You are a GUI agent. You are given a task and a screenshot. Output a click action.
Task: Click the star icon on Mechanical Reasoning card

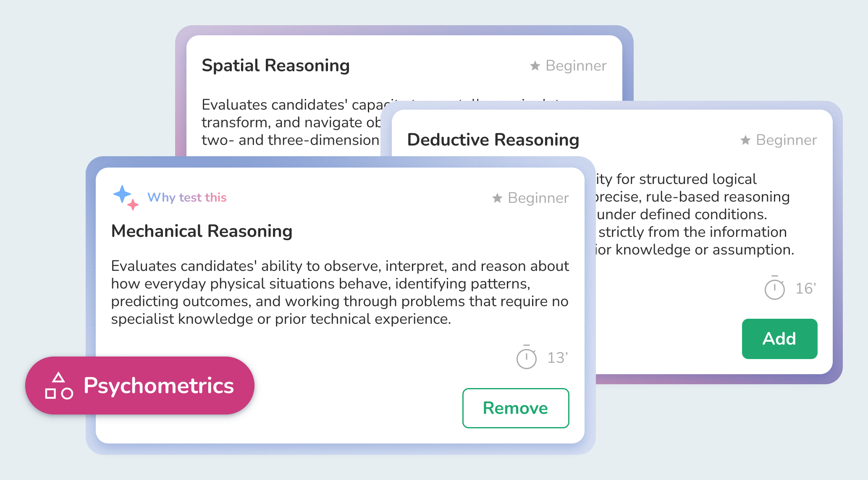[497, 198]
